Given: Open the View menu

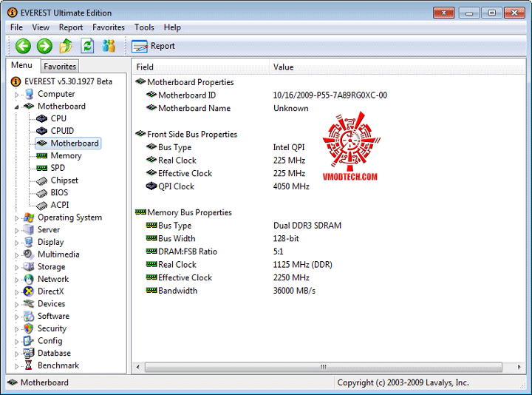Looking at the screenshot, I should pos(41,27).
